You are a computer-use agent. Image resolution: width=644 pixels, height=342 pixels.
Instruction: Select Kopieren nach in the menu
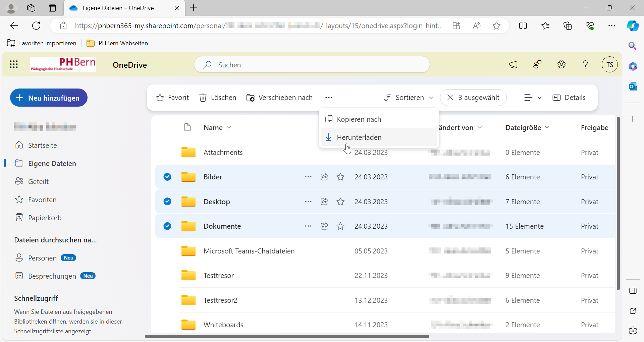tap(359, 119)
